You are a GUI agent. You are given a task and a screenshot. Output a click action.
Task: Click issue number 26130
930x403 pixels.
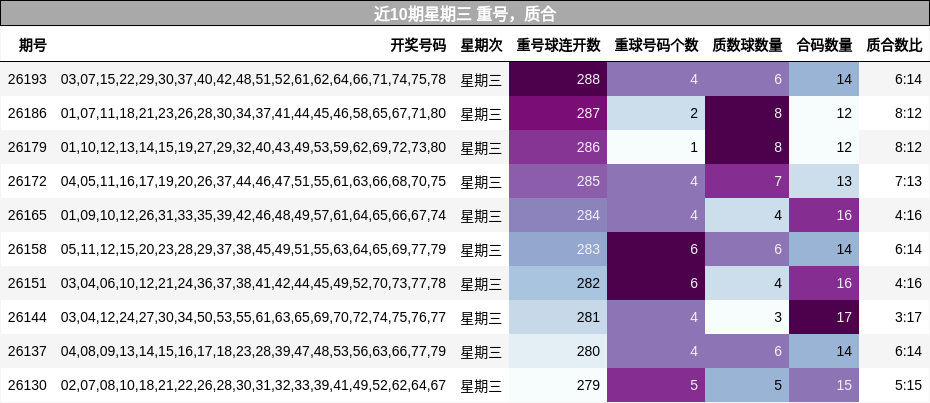(x=27, y=385)
